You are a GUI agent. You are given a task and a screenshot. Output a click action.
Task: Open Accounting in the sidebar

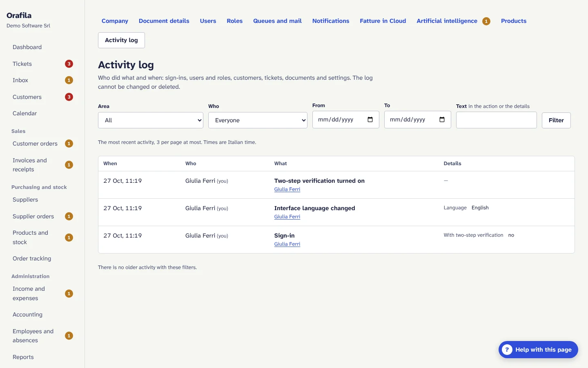(27, 314)
